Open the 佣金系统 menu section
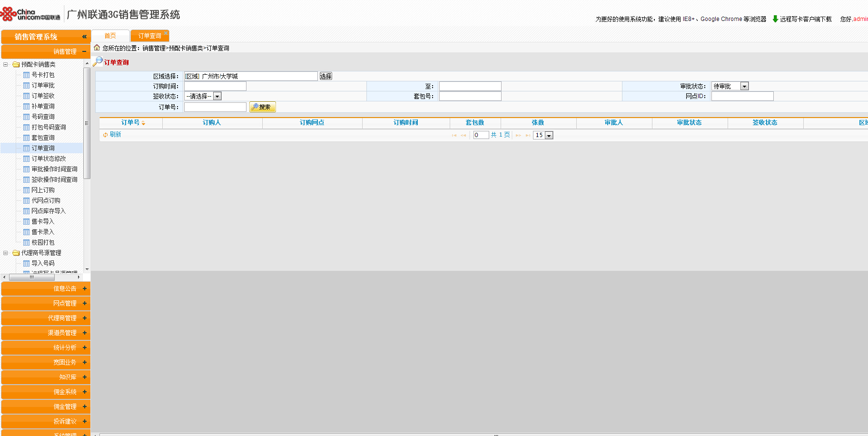Screen dimensions: 868x436 click(46, 392)
